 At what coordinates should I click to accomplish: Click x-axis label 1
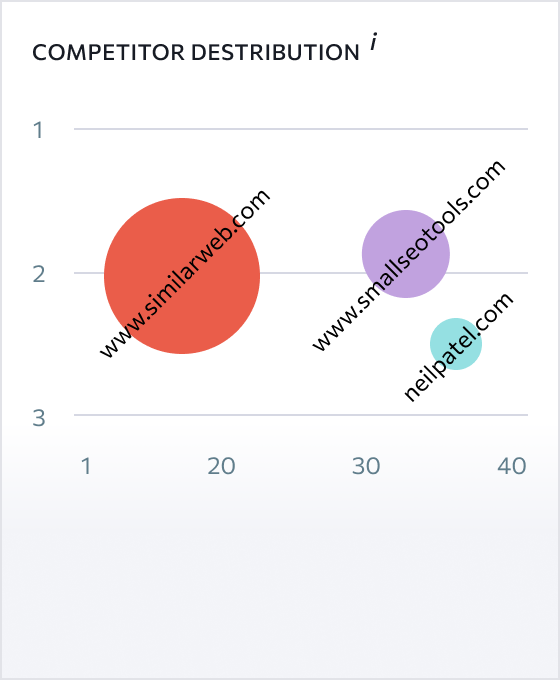click(86, 466)
